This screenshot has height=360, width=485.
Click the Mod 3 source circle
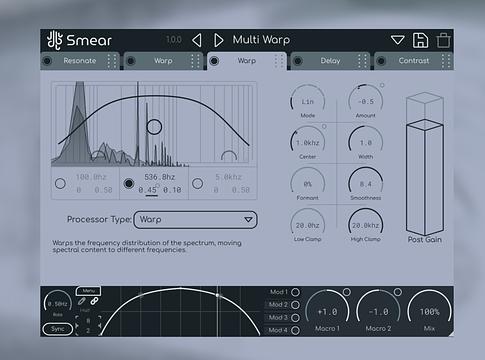(295, 318)
